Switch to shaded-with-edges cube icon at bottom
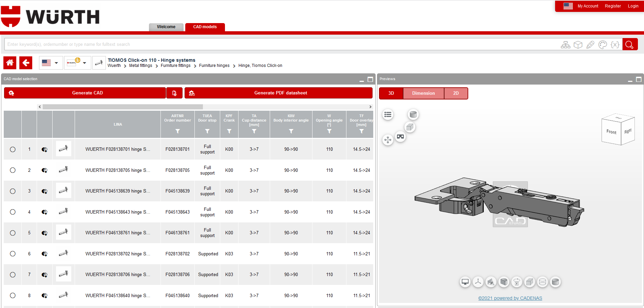Image resolution: width=644 pixels, height=308 pixels. click(x=530, y=282)
